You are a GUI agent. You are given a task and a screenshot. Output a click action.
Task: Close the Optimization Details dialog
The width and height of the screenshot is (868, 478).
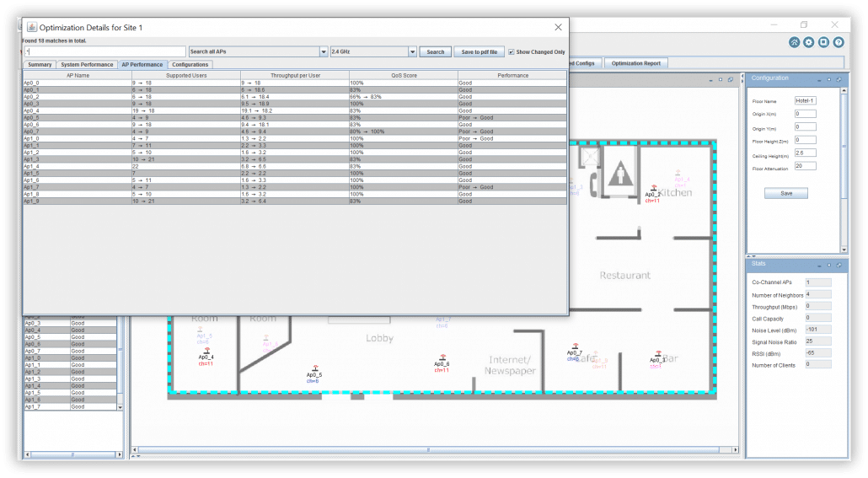tap(558, 27)
